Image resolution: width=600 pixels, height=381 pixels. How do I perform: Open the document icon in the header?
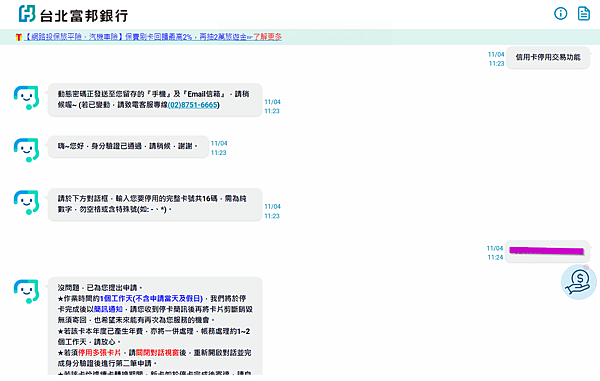pos(584,13)
